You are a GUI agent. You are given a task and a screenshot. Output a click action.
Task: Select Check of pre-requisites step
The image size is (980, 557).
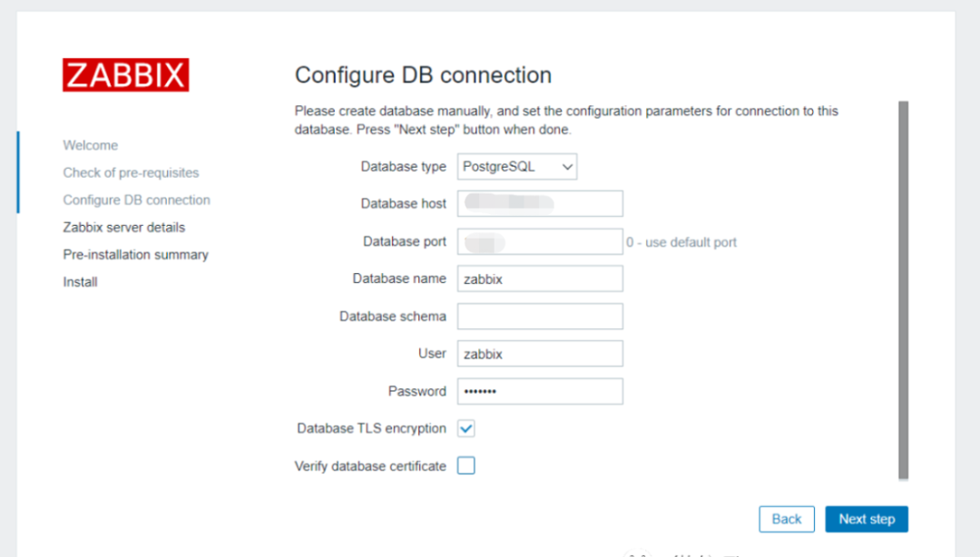[131, 172]
